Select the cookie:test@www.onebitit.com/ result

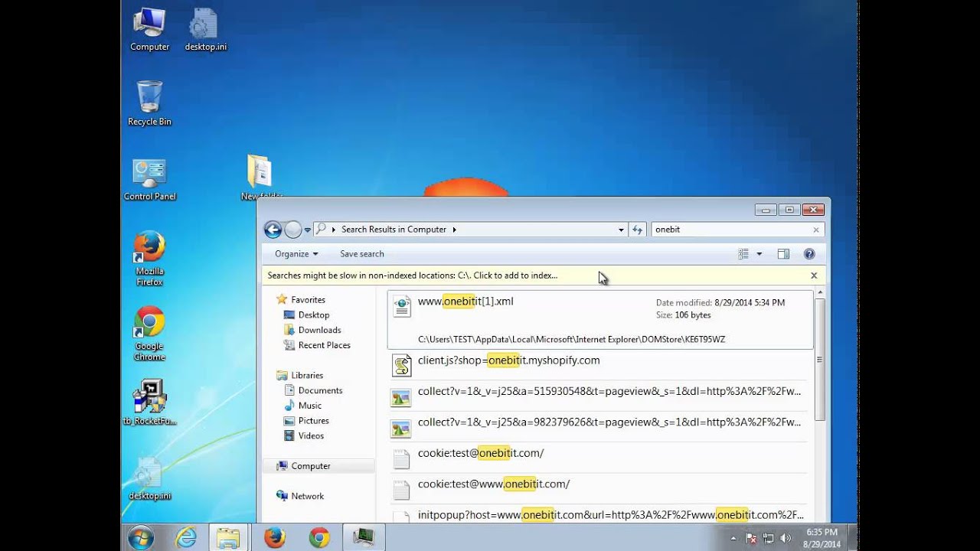coord(599,488)
